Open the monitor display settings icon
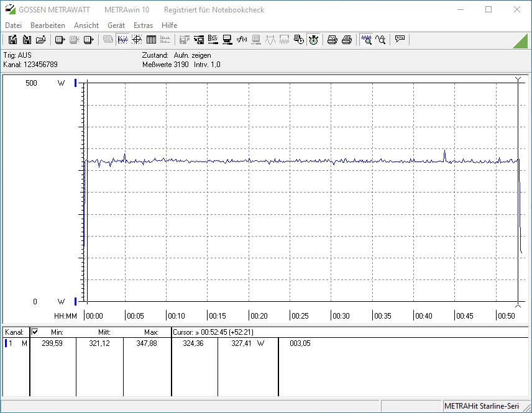Viewport: 532px width, 413px height. point(227,40)
